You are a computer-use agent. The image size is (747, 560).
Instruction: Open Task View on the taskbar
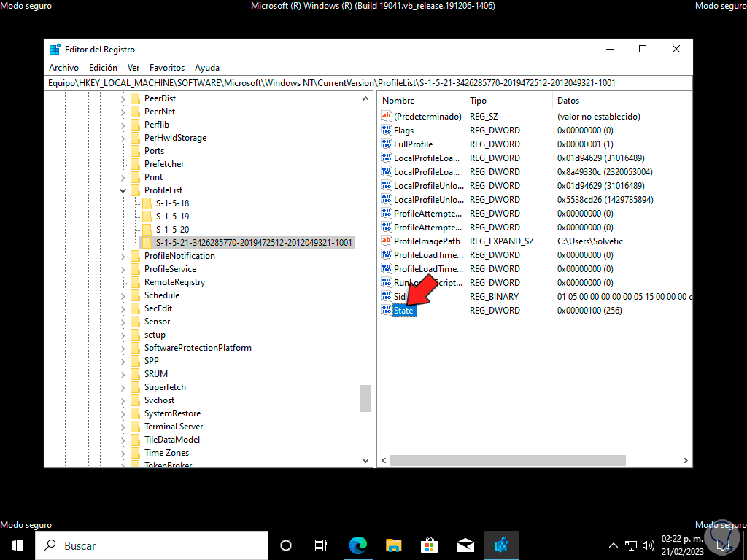pos(321,545)
